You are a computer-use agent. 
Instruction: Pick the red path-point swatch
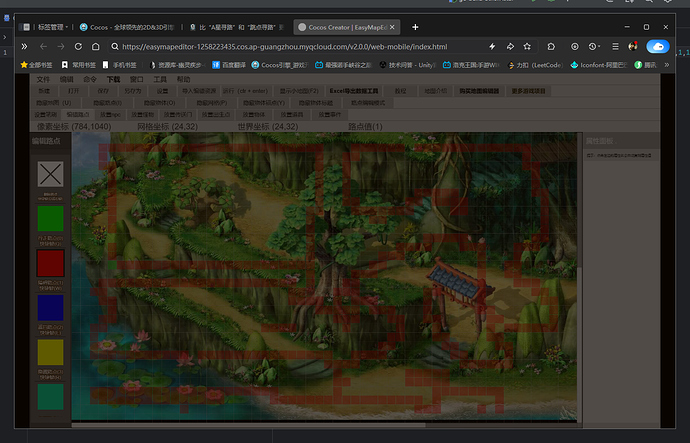click(51, 263)
